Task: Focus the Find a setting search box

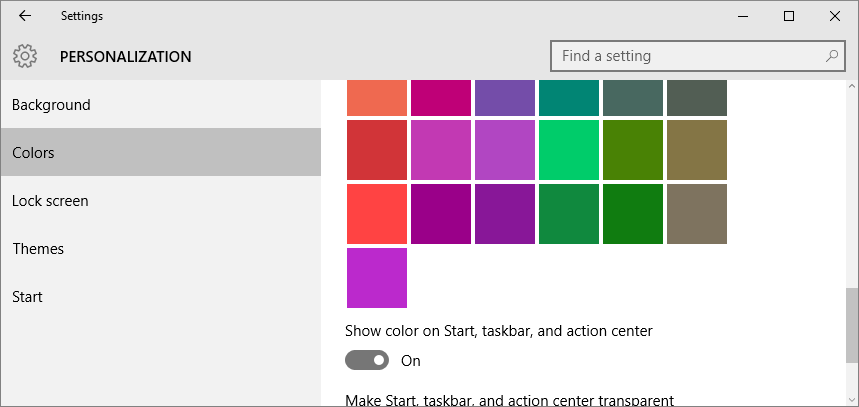Action: tap(690, 56)
